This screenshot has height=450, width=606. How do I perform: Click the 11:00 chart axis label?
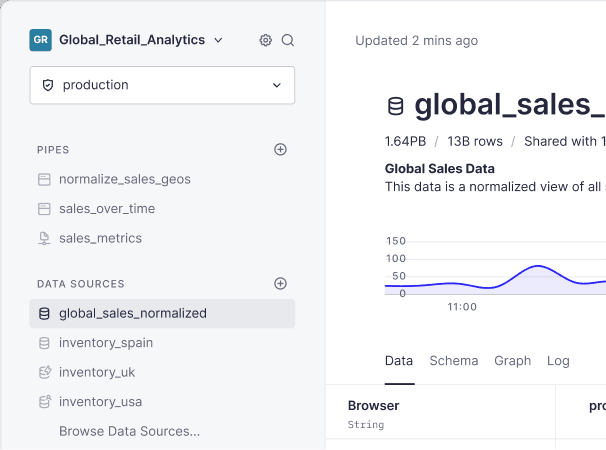462,307
